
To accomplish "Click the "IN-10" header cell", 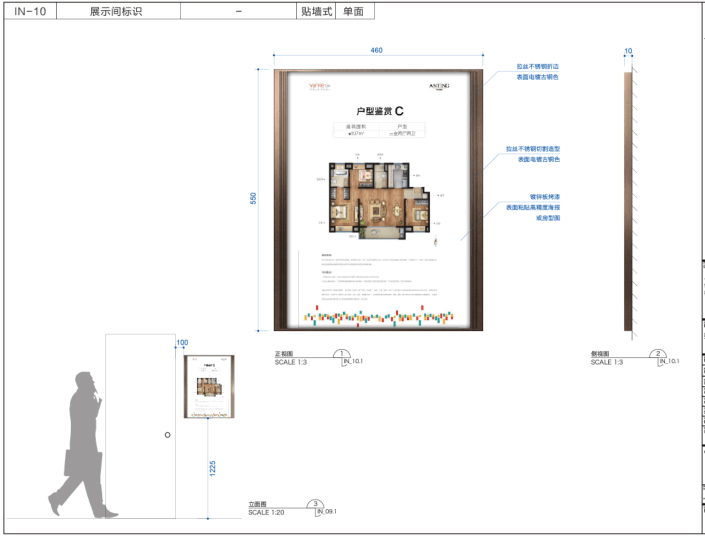I will click(x=30, y=11).
